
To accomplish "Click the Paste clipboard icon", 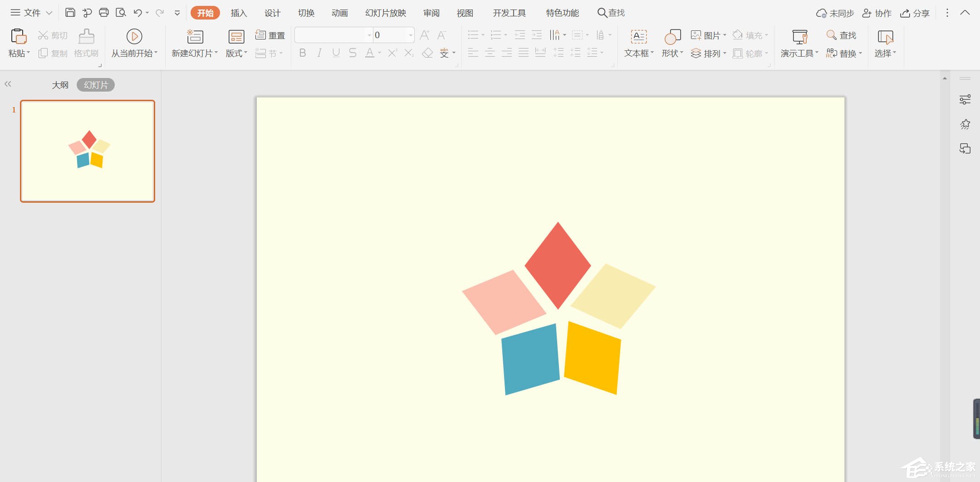I will tap(18, 36).
